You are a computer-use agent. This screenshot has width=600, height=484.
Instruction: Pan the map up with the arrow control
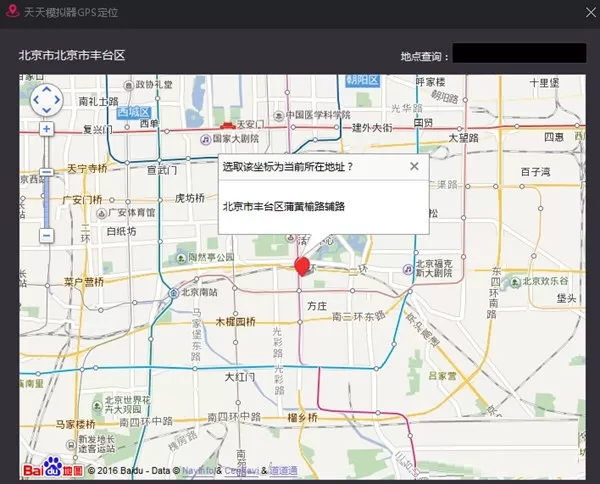coord(47,90)
